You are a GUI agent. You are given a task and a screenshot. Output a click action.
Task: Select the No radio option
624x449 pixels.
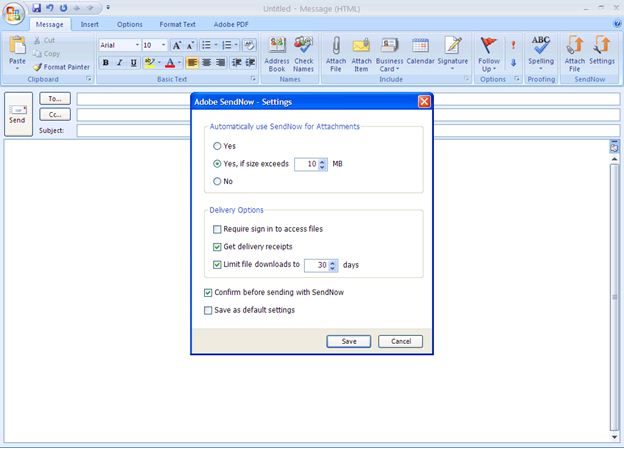point(217,182)
